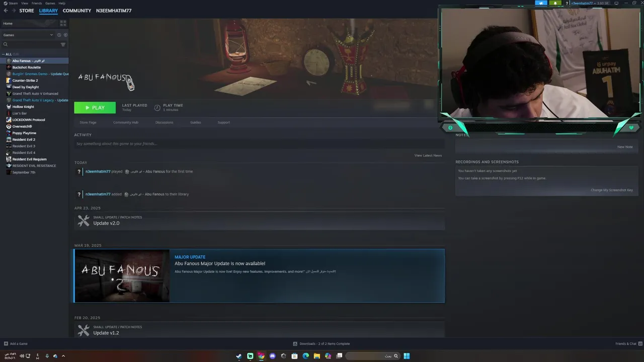The height and width of the screenshot is (362, 644).
Task: Open the library grid view icon
Action: (63, 23)
